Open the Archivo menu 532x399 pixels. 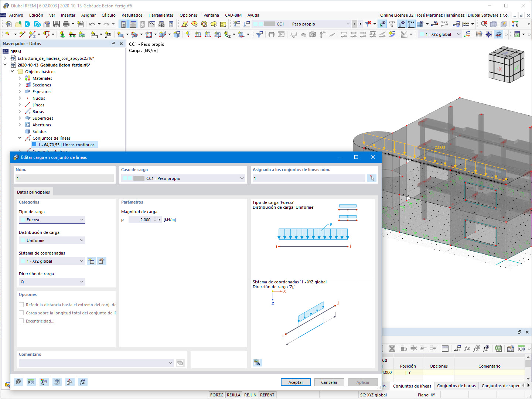pos(16,15)
